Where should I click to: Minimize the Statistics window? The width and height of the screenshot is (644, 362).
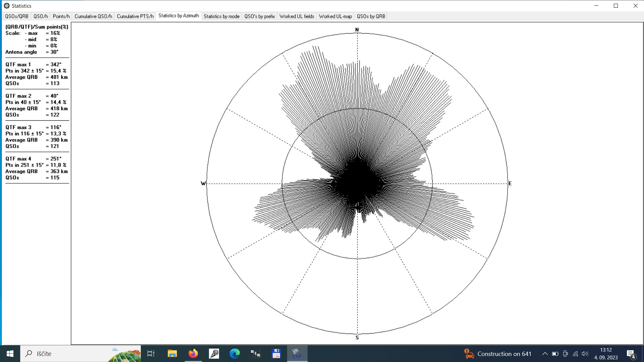[x=596, y=6]
